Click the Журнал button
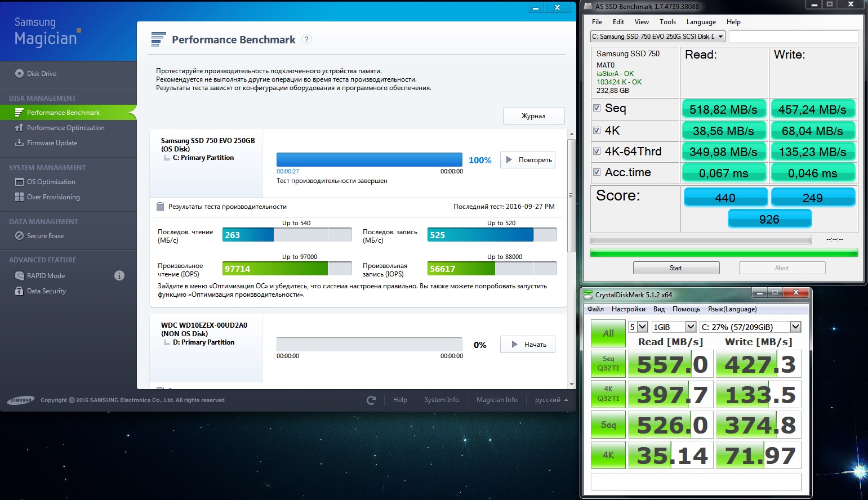The height and width of the screenshot is (500, 868). tap(533, 116)
